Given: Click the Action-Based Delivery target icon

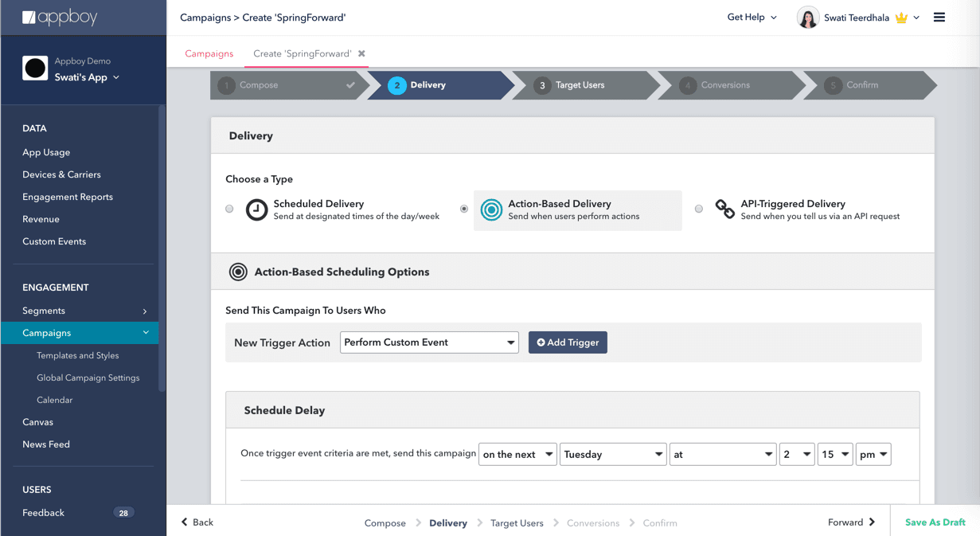Looking at the screenshot, I should coord(491,209).
